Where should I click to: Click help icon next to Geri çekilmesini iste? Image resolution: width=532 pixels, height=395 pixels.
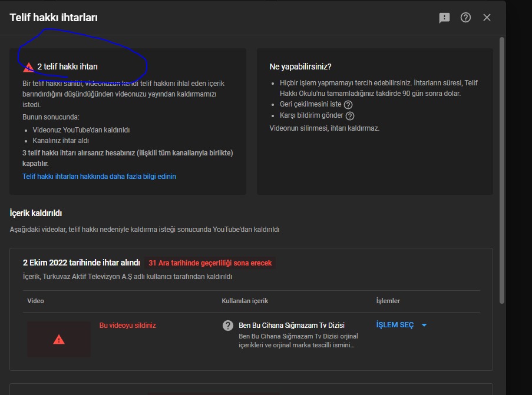(x=348, y=105)
